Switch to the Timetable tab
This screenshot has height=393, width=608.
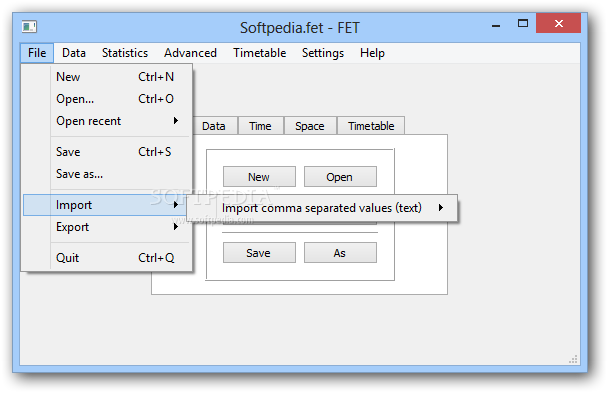click(371, 126)
